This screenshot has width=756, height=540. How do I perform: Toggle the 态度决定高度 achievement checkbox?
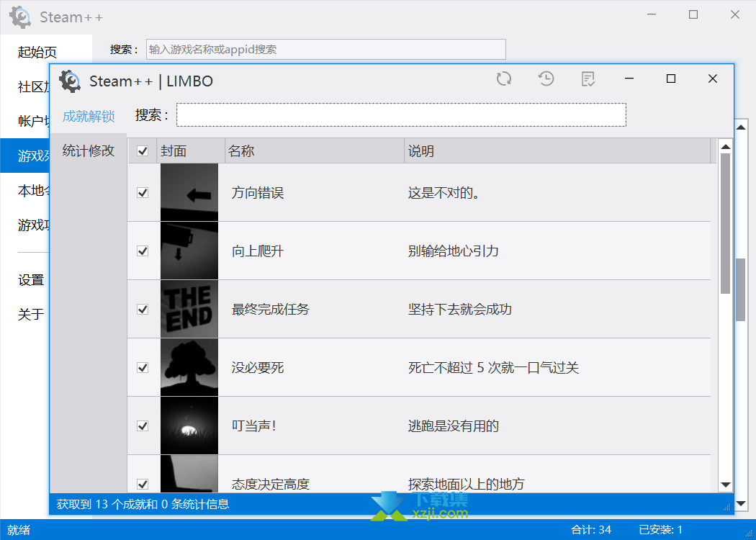(x=143, y=484)
